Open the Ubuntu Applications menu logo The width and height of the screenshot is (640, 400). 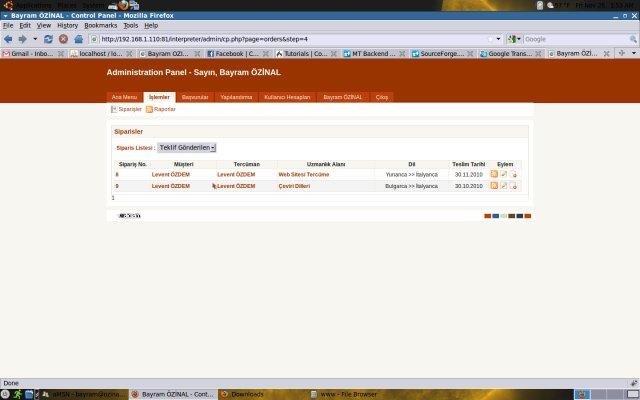tap(8, 5)
